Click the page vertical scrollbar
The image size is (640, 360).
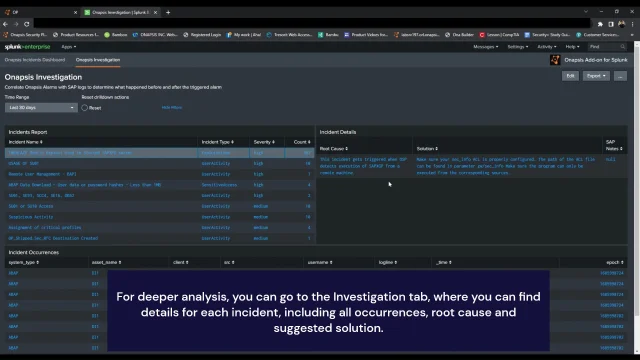click(637, 180)
